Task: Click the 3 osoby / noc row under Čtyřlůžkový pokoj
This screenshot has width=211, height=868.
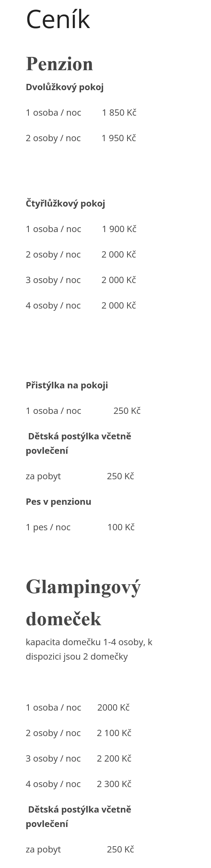Action: pos(81,280)
